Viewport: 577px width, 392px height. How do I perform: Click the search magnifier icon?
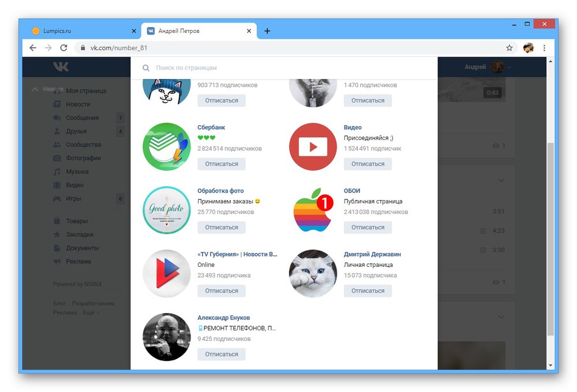click(x=146, y=68)
